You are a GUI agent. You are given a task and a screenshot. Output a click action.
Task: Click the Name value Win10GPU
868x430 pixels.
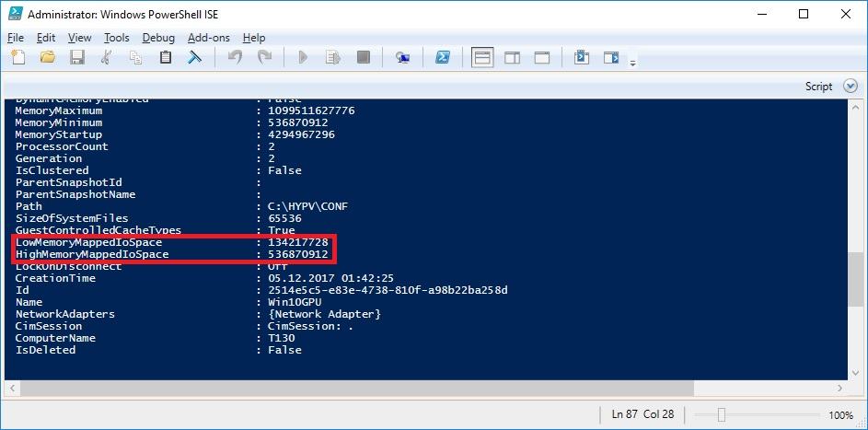point(295,302)
